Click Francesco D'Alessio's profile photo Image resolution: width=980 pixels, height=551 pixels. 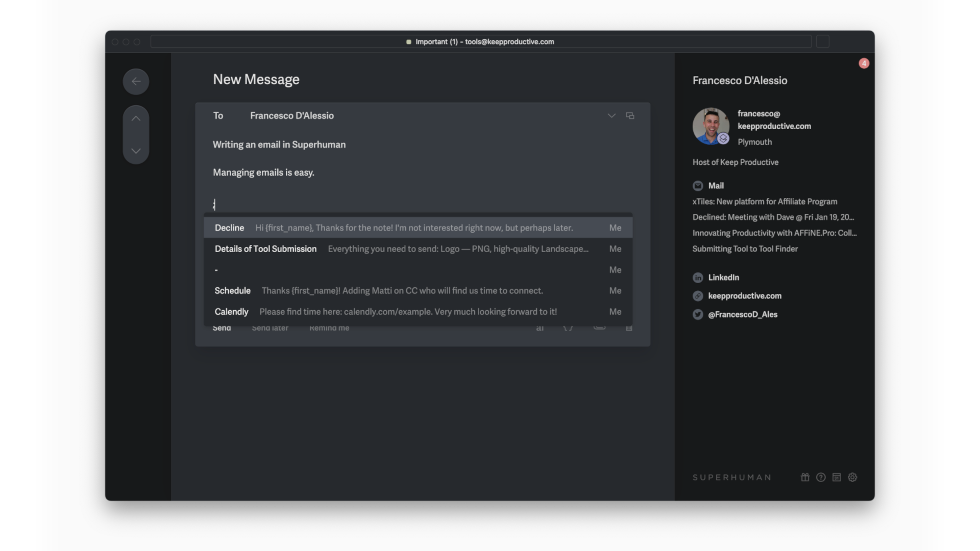tap(710, 126)
